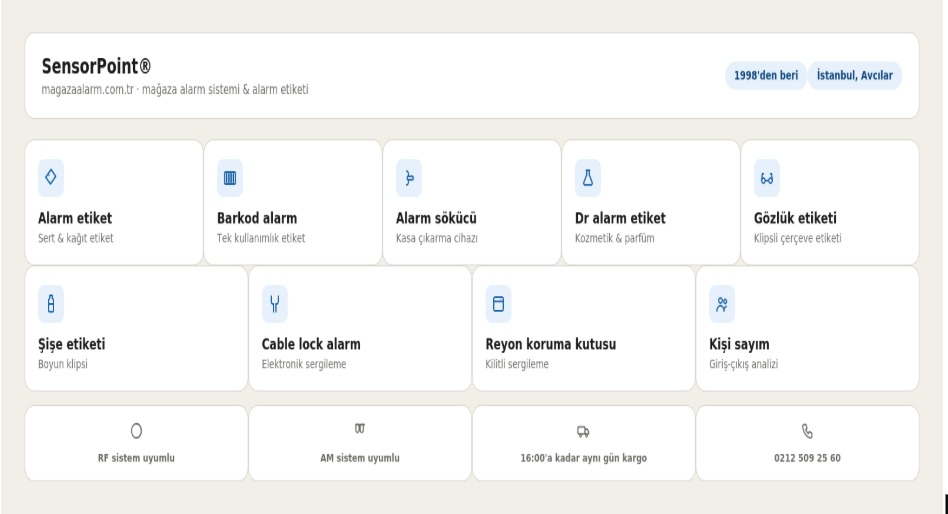Open the Şişe etiketi title
The image size is (948, 514).
click(x=71, y=344)
